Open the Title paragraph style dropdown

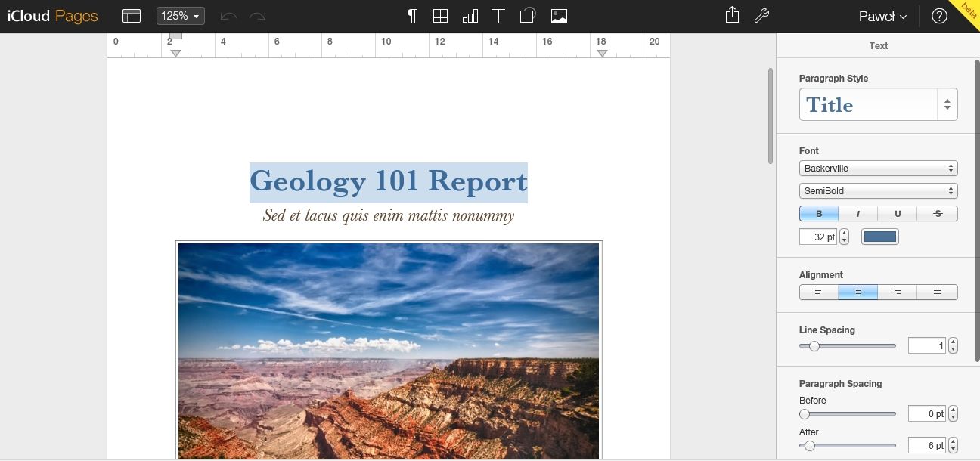[879, 105]
